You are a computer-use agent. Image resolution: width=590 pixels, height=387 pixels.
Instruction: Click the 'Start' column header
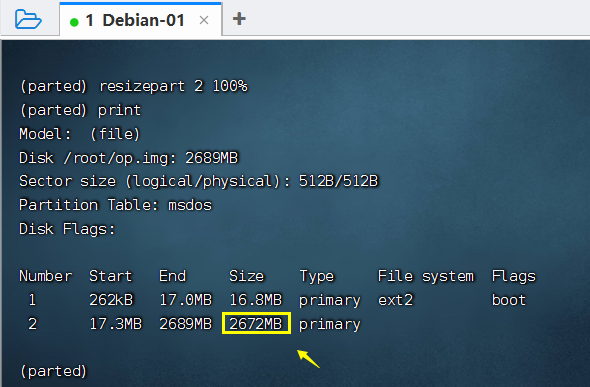(x=111, y=276)
